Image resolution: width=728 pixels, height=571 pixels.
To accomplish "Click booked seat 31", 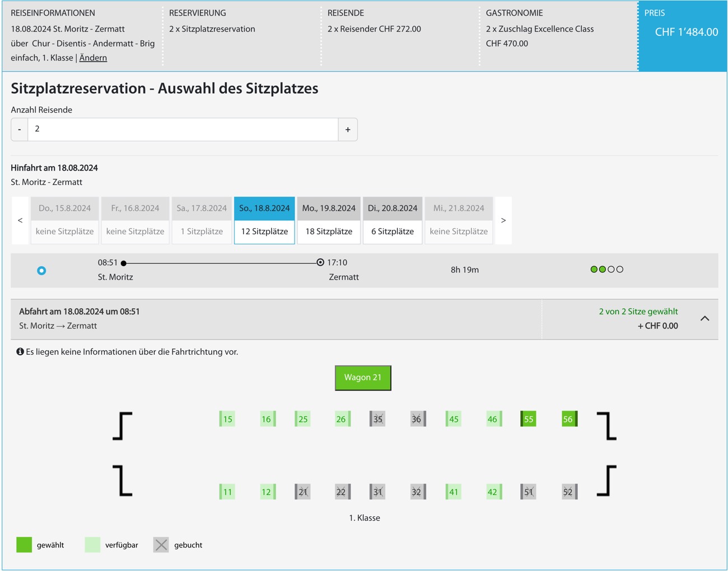I will coord(377,492).
